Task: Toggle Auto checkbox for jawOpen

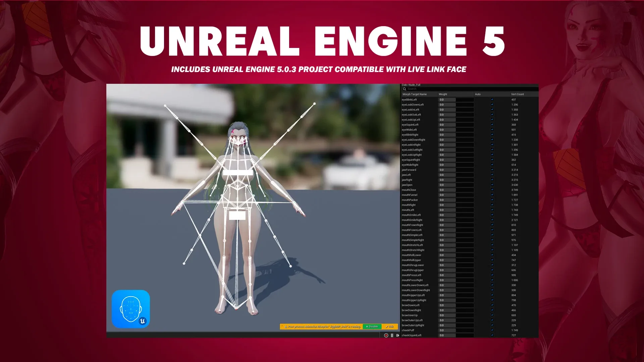Action: coord(492,185)
